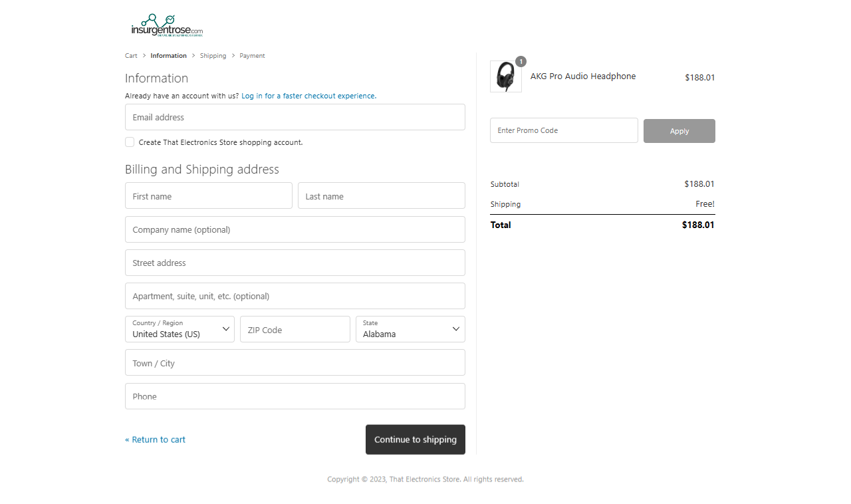Go to Cart breadcrumb step
Image resolution: width=851 pixels, height=504 pixels.
point(131,56)
